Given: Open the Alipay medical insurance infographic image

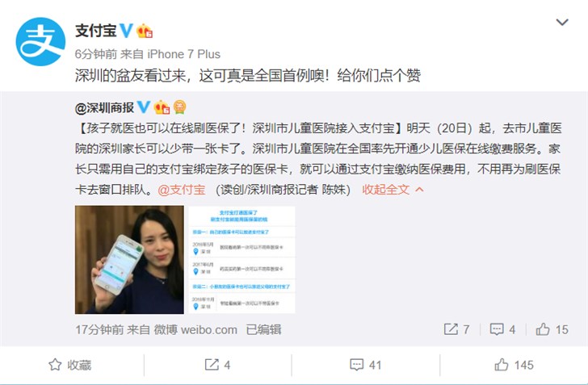Looking at the screenshot, I should pos(241,259).
